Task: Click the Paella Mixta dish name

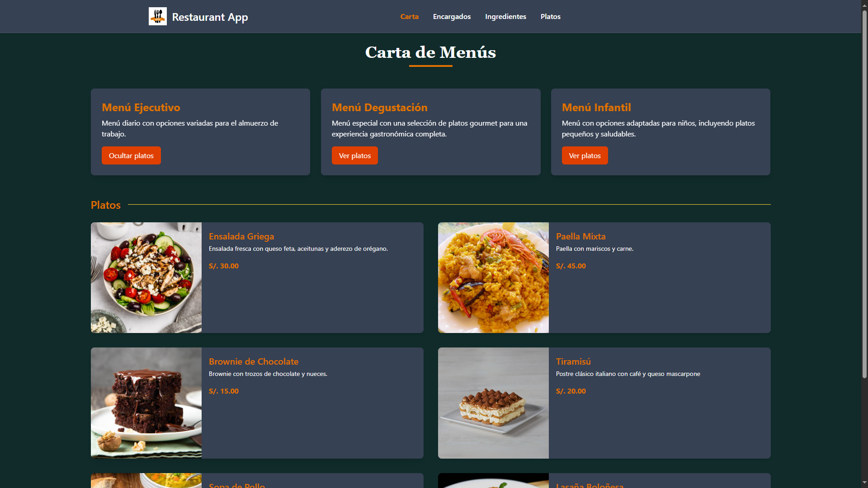Action: pos(580,236)
